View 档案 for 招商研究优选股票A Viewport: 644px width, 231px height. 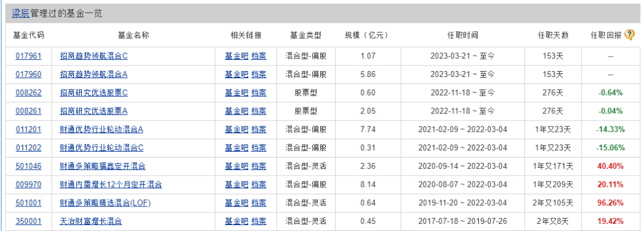[x=259, y=111]
